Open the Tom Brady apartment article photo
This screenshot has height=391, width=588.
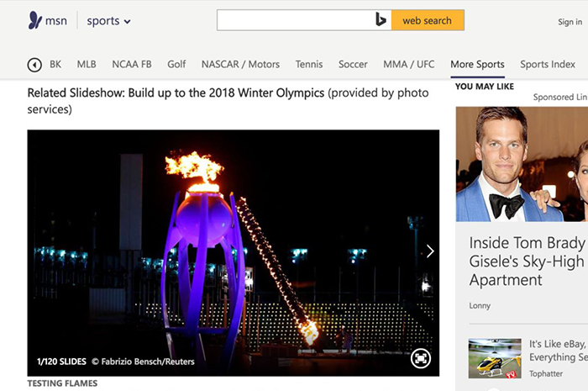(x=522, y=164)
